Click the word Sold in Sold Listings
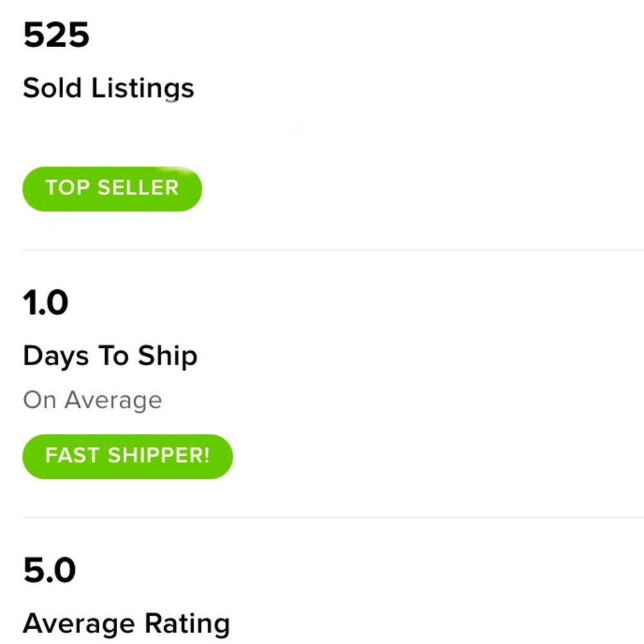The width and height of the screenshot is (644, 644). coord(52,88)
